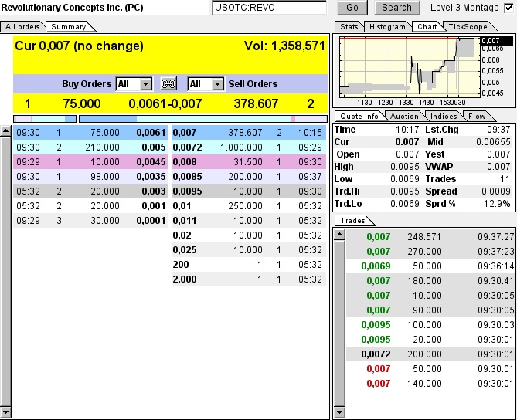Screen dimensions: 517x420
Task: Open the Flow tab
Action: (477, 117)
